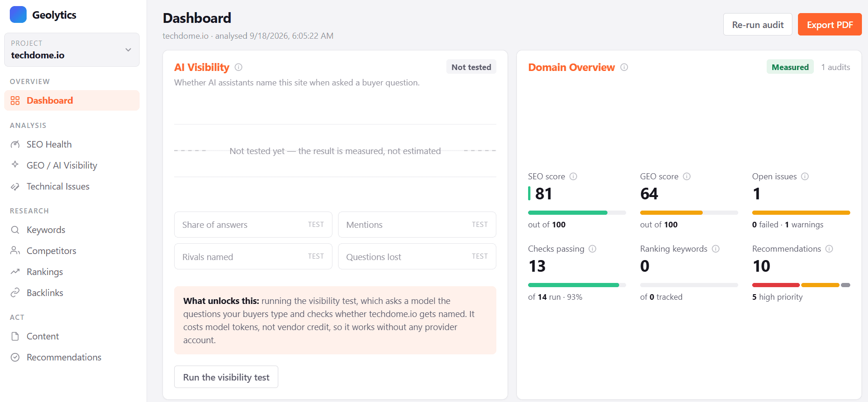
Task: Navigate to Competitors section
Action: 72,251
